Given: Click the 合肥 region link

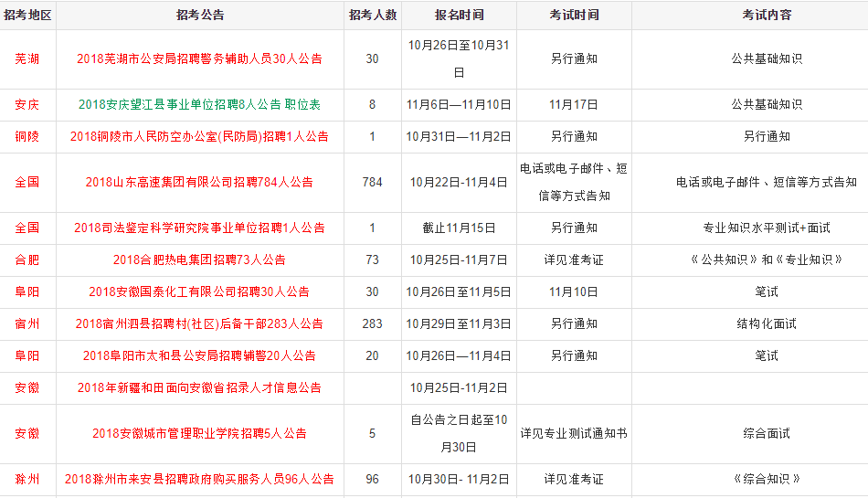Looking at the screenshot, I should [x=27, y=260].
